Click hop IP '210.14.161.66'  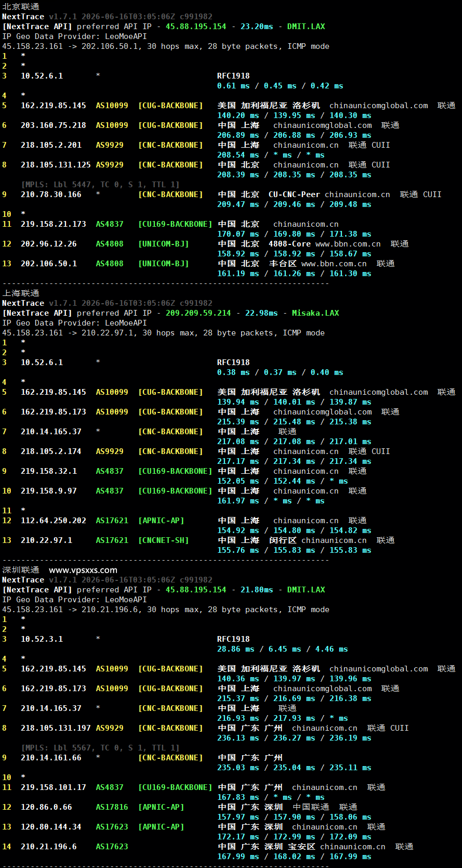[x=51, y=758]
